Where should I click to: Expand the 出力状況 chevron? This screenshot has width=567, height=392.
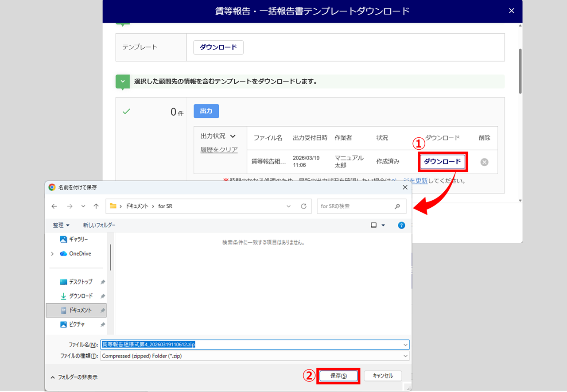(x=233, y=136)
